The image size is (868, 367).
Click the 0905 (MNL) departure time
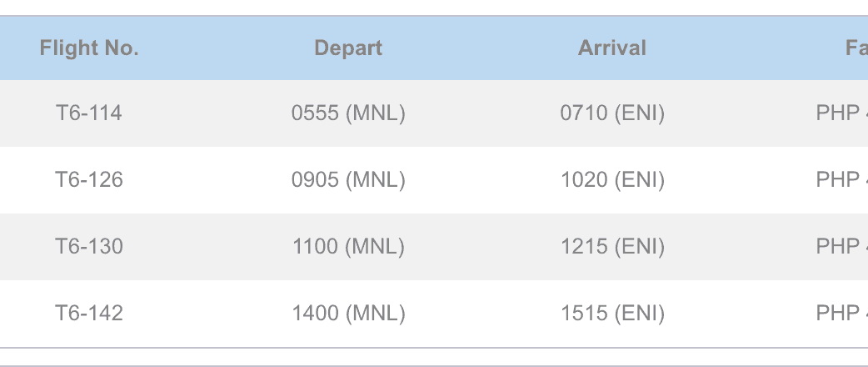(348, 179)
